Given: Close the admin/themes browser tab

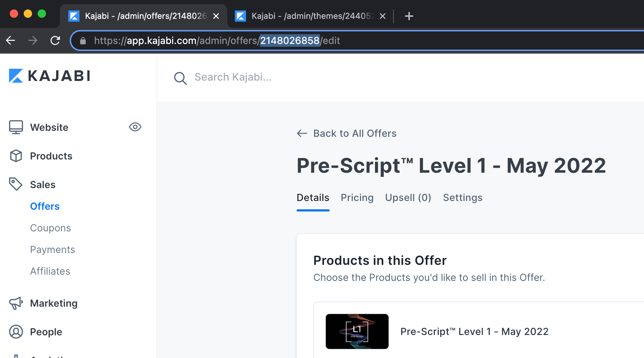Looking at the screenshot, I should [383, 16].
